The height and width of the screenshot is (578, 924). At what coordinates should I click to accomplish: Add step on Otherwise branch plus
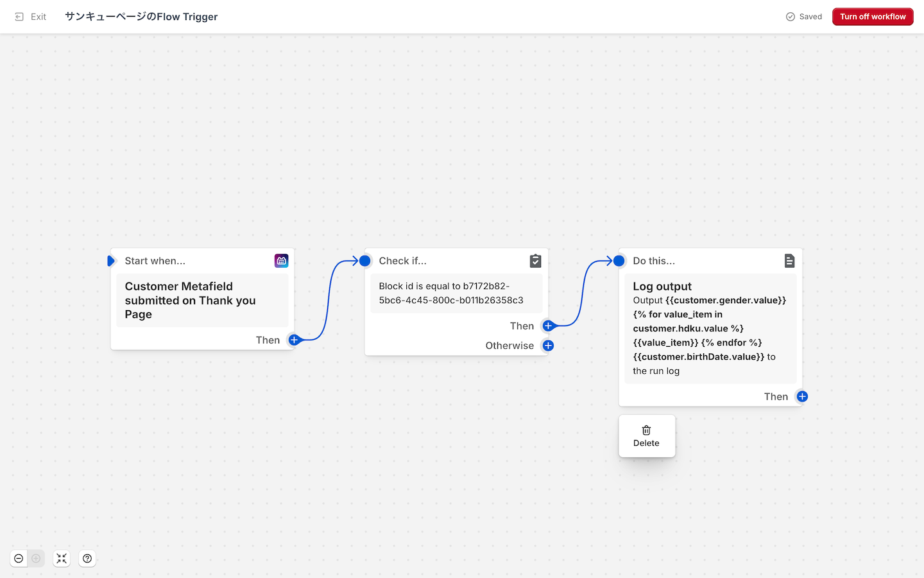(548, 346)
